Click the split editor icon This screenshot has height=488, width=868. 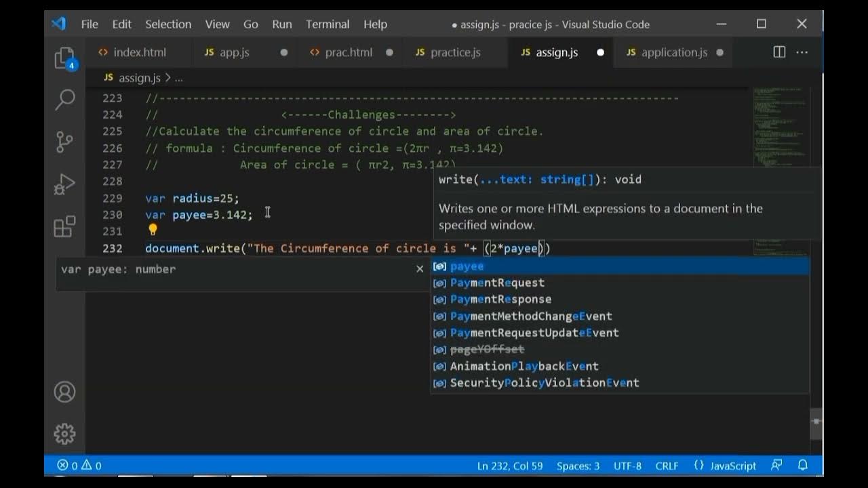pos(780,52)
